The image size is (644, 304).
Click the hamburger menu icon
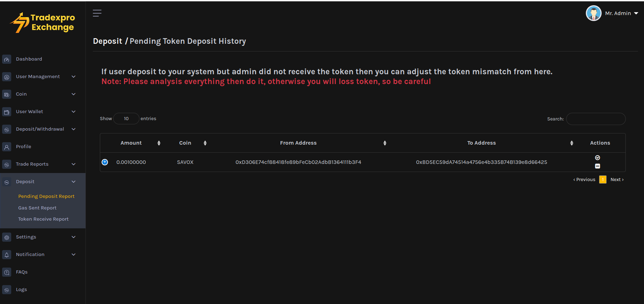pos(97,13)
